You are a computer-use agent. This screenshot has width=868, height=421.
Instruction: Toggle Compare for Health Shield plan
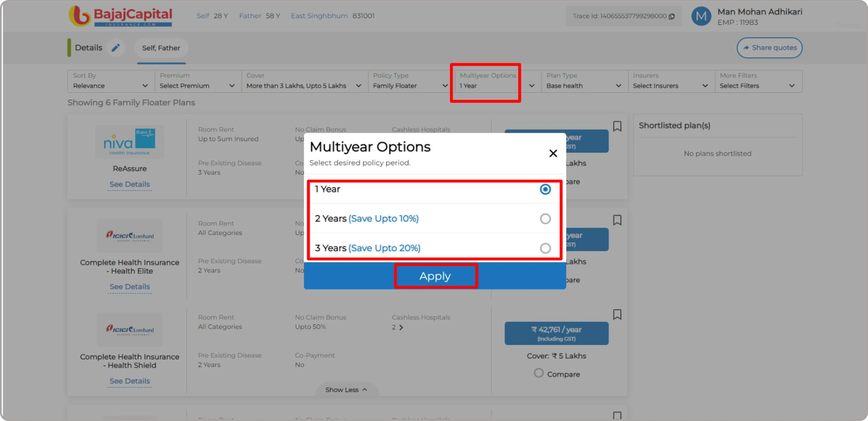[x=538, y=373]
